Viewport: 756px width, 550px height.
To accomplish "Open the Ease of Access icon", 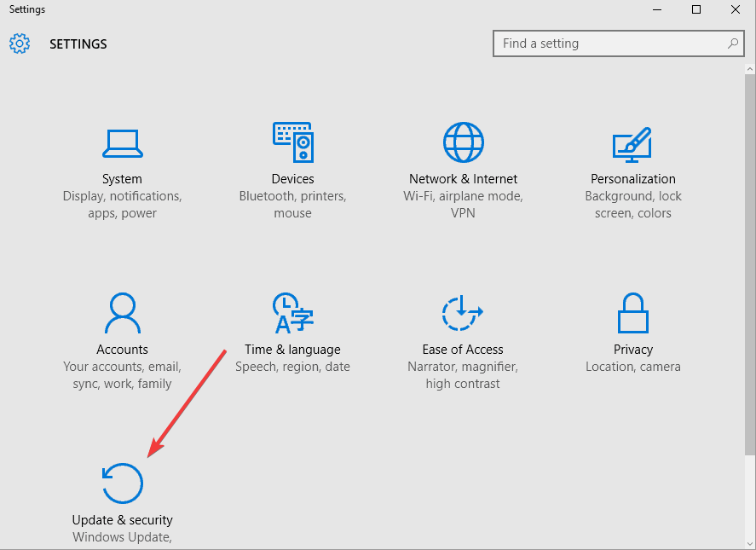I will (x=463, y=313).
